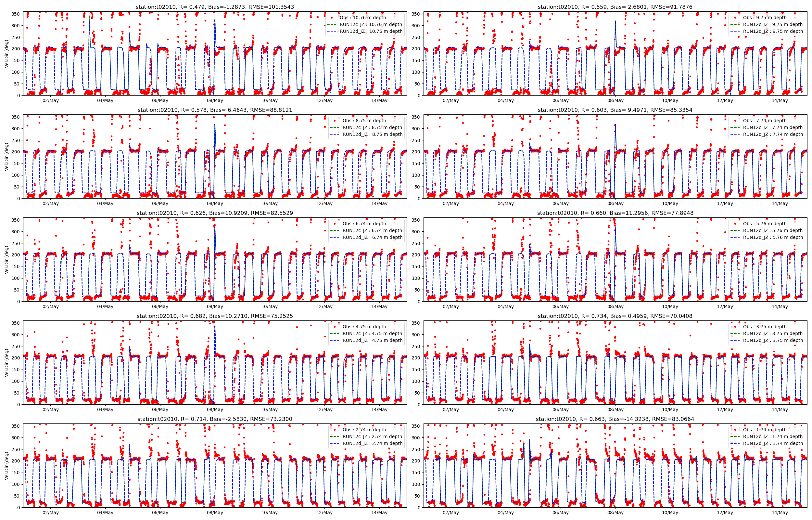Screen dimensions: 812x520
Task: Click the 'RUN12c_JZ : 4.75 m depth' legend label
Action: tap(372, 333)
